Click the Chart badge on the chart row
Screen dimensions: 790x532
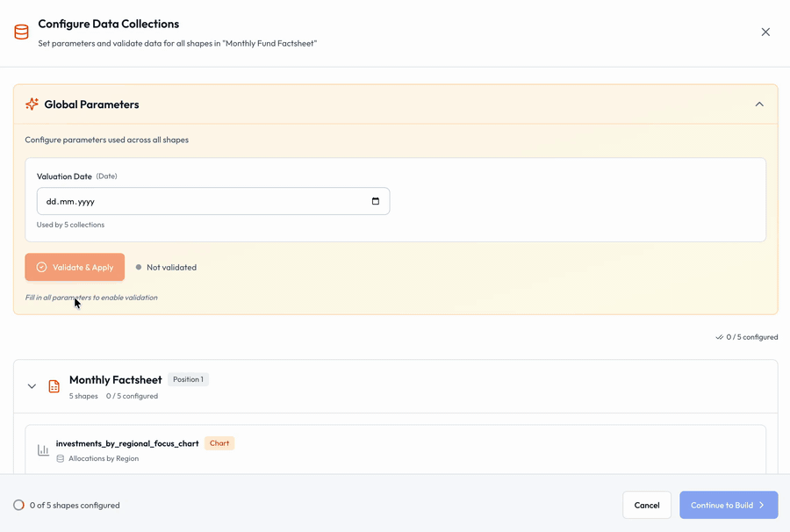(219, 443)
